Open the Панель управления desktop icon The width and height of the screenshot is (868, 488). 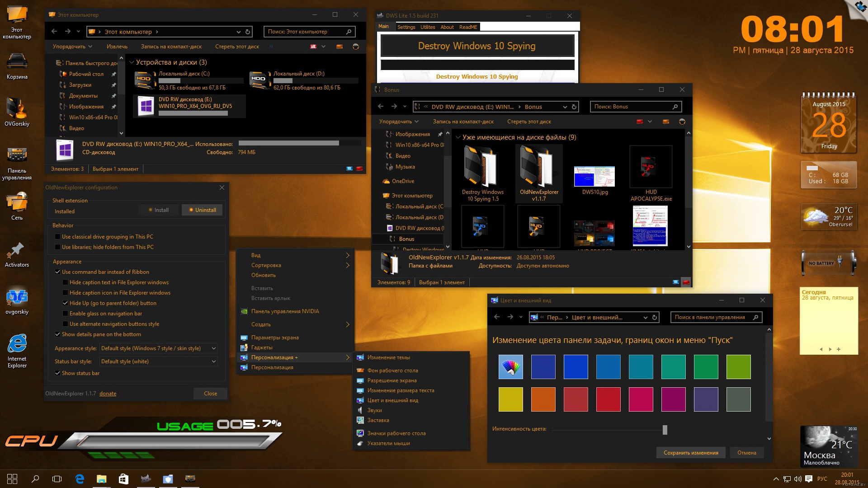point(17,164)
